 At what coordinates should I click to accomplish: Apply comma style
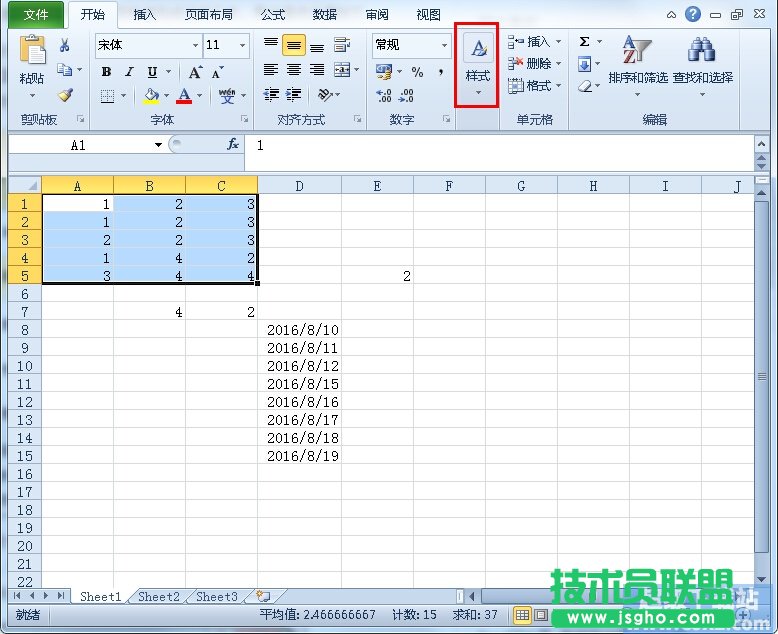[x=441, y=72]
